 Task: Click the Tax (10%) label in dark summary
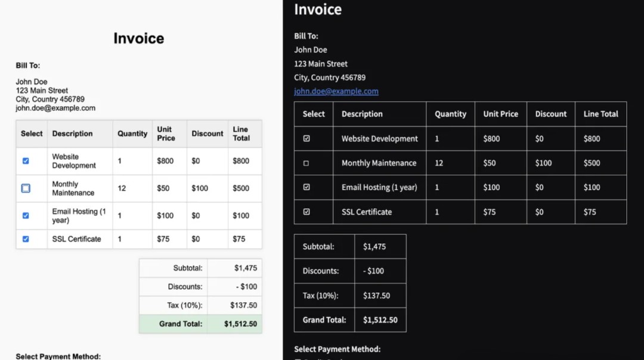320,296
